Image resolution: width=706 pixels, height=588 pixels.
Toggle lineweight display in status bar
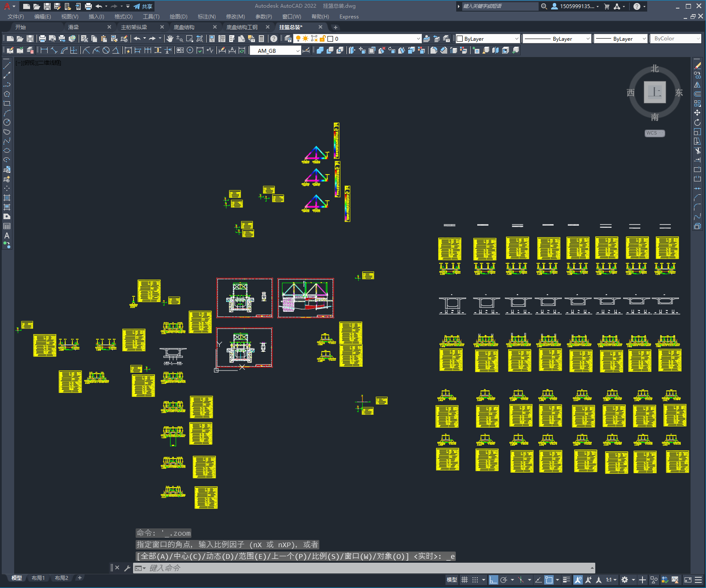(x=567, y=580)
